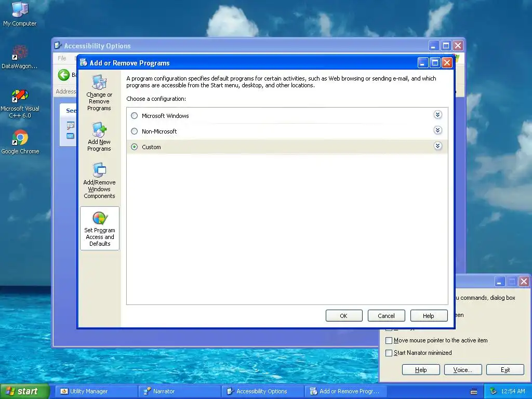Open Add/Remove Windows Components
The width and height of the screenshot is (532, 399).
pyautogui.click(x=99, y=181)
